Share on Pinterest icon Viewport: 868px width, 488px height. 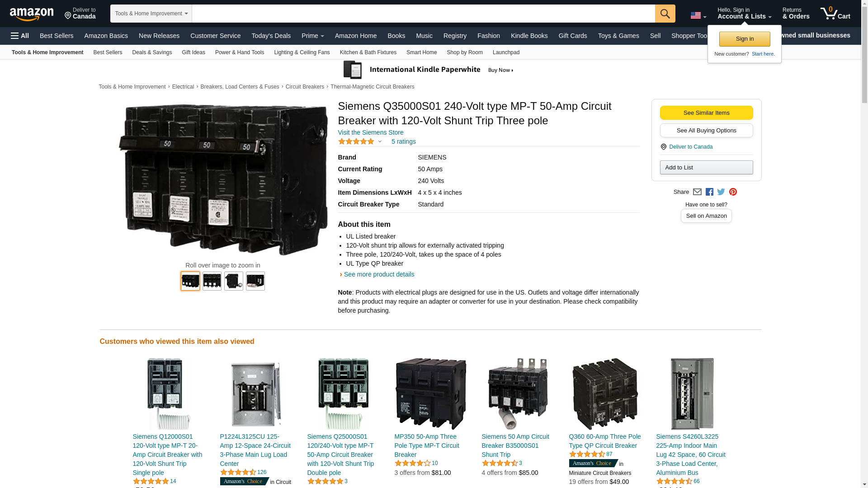tap(733, 192)
